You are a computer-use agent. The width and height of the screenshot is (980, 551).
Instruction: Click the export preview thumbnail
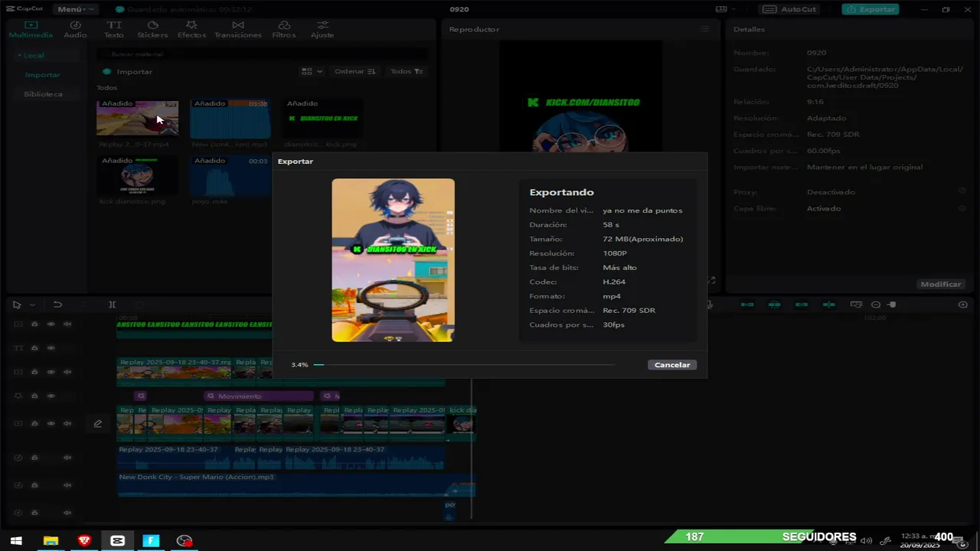coord(393,260)
